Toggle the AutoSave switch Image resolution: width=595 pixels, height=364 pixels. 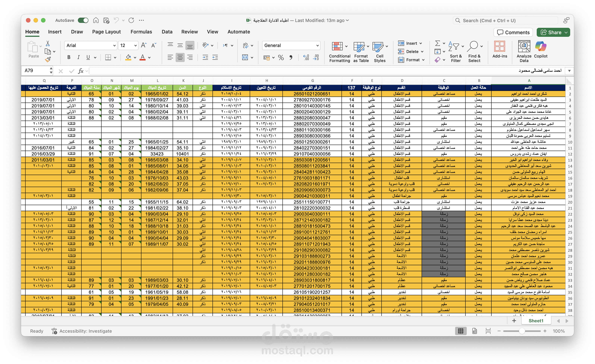(83, 20)
